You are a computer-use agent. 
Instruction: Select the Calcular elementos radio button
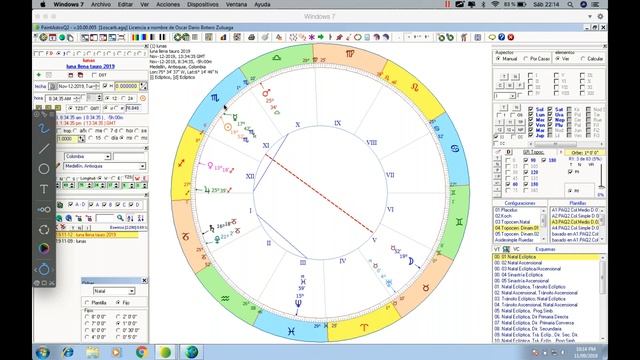583,59
